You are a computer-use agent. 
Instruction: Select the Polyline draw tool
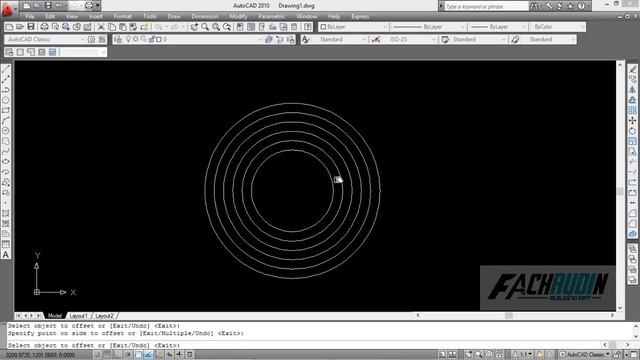pos(6,90)
